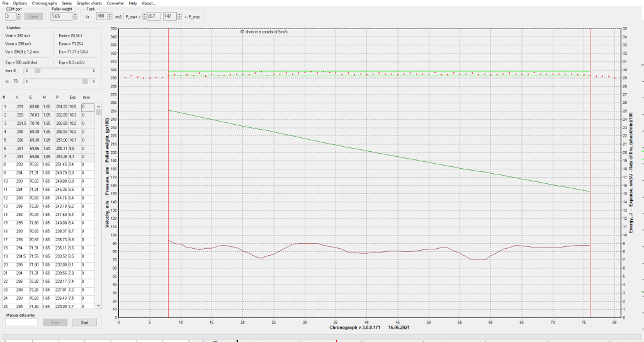Click the Pellet weight field showing 1,65

tap(61, 16)
